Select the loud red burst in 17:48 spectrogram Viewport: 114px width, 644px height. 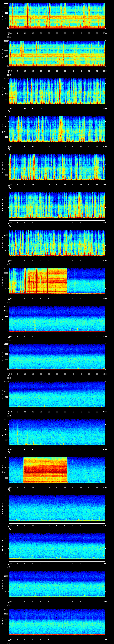tap(45, 470)
